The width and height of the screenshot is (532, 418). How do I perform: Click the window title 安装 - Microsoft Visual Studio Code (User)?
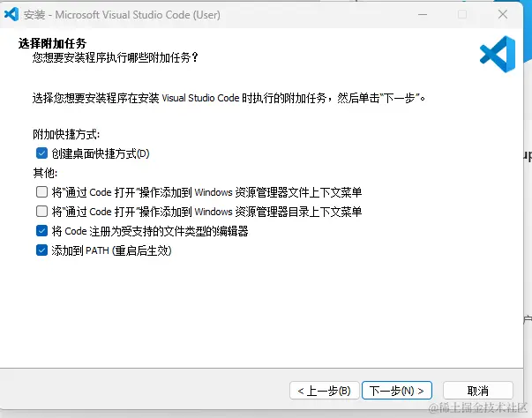coord(122,15)
